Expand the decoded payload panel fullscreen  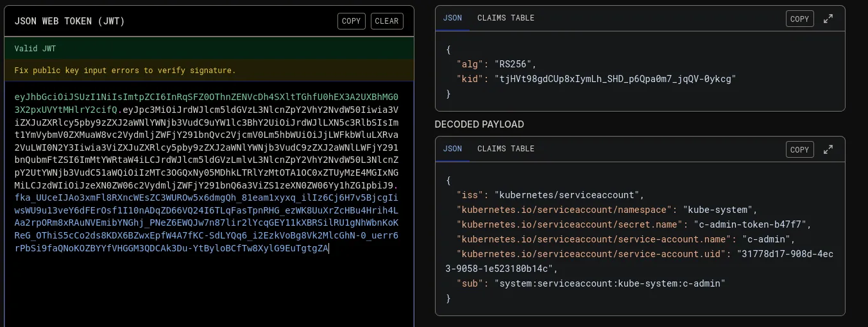point(828,149)
